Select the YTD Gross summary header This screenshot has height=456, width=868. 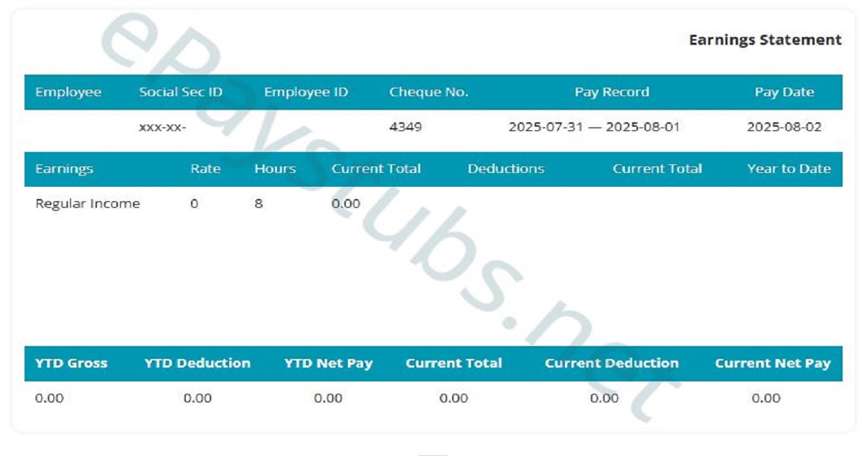point(71,363)
